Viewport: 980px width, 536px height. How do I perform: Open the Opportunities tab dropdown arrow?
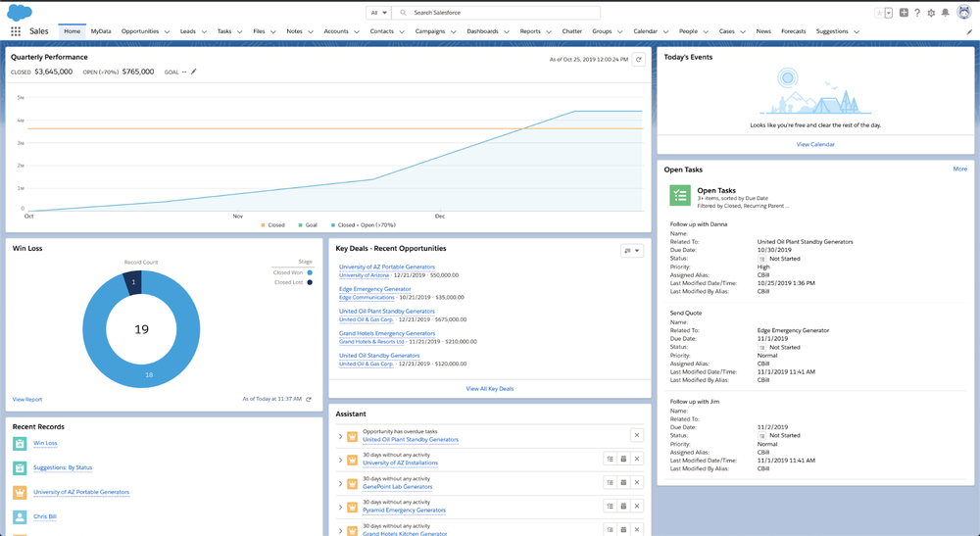click(x=167, y=32)
